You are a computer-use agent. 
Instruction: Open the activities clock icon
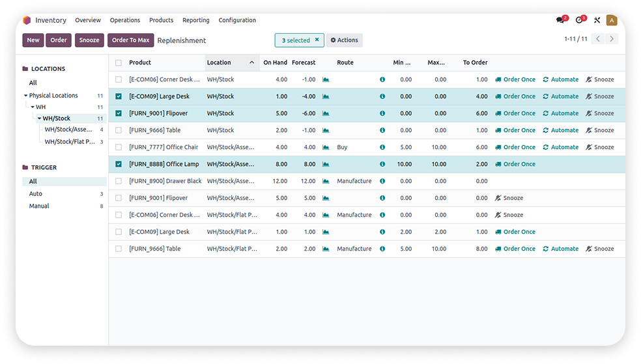(x=579, y=20)
